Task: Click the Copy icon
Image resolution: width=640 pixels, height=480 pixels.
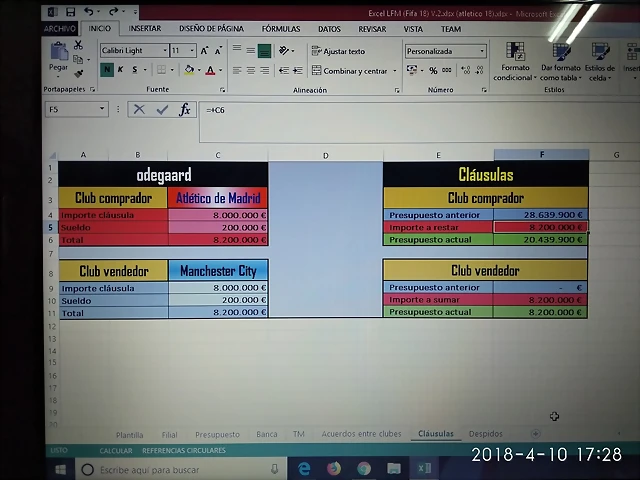Action: [x=78, y=60]
